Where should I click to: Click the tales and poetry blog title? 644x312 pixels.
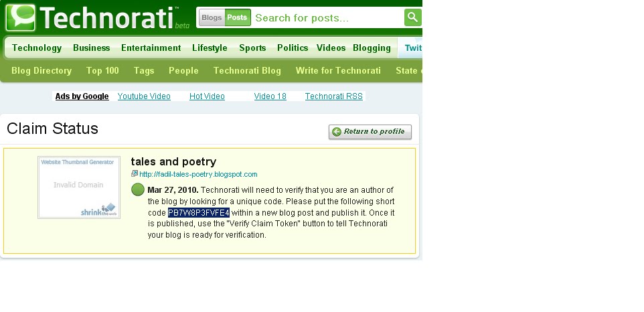pyautogui.click(x=173, y=161)
